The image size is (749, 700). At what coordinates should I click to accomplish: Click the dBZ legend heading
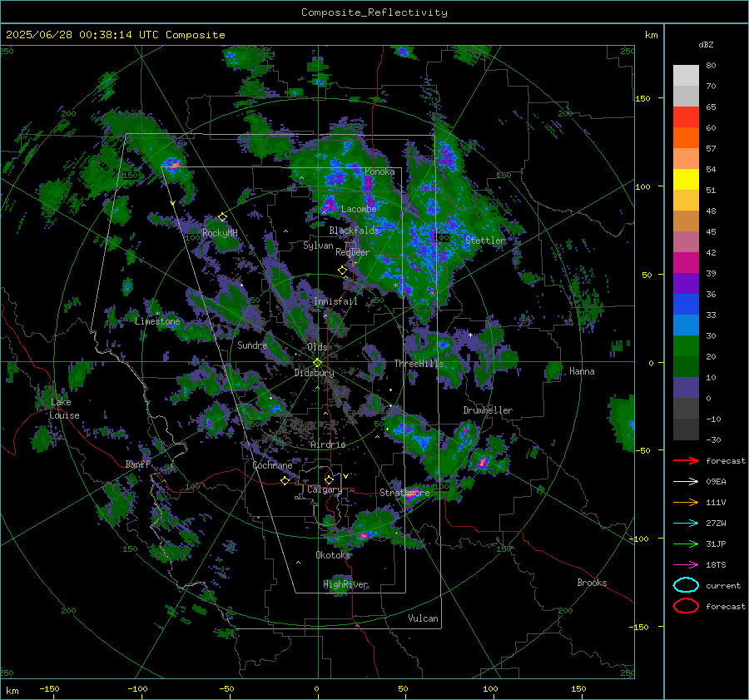point(706,44)
